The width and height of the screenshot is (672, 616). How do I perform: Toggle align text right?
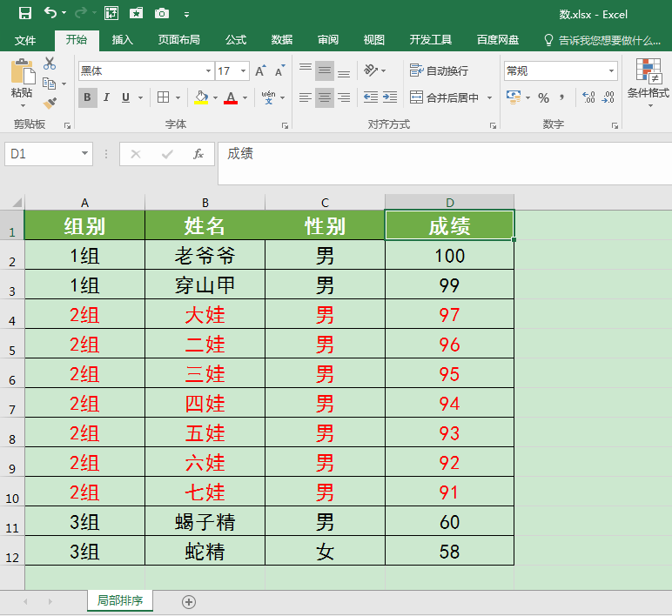344,97
